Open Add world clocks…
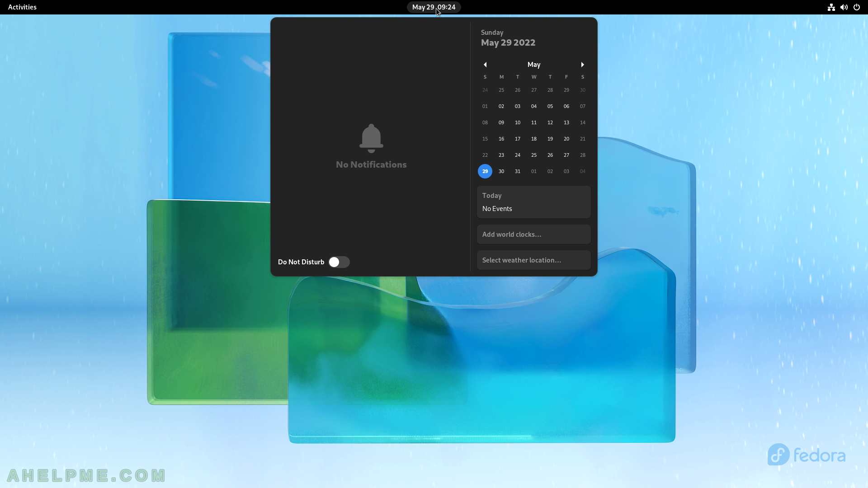Viewport: 868px width, 488px height. [x=534, y=235]
